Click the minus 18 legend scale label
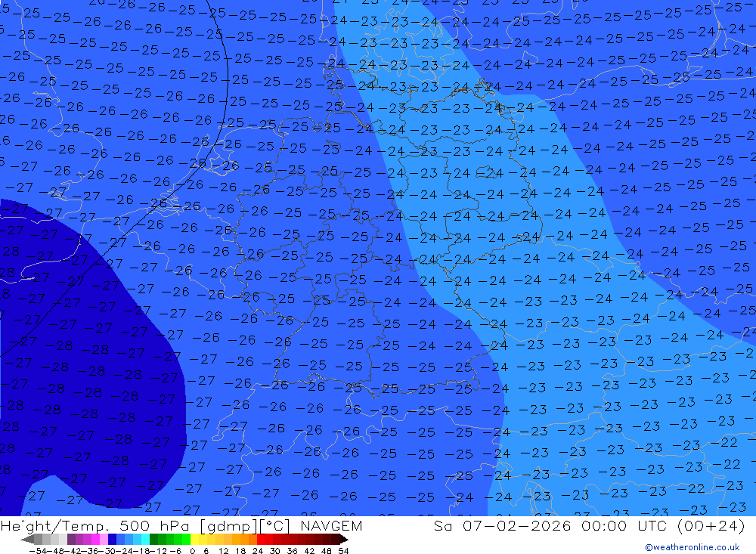Viewport: 756px width, 554px height. 141,551
